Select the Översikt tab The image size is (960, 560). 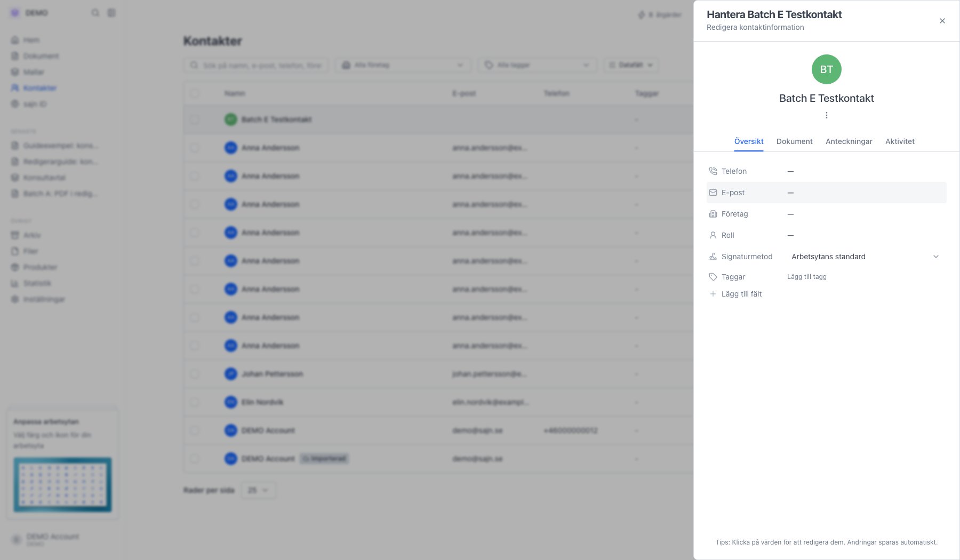point(748,141)
